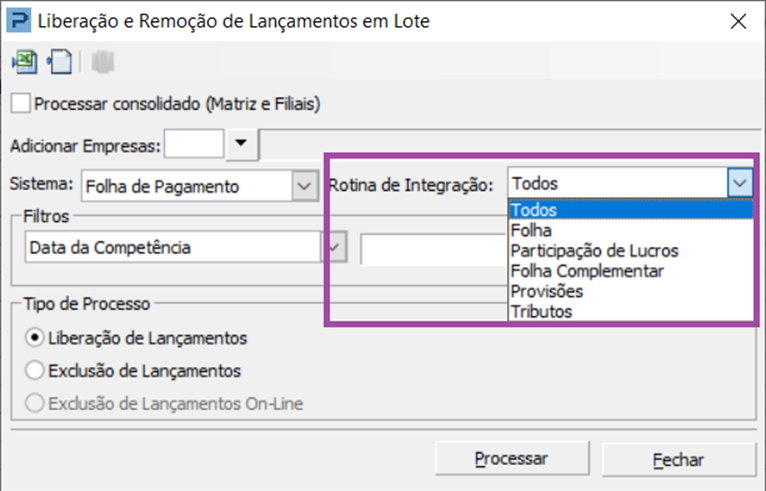The width and height of the screenshot is (766, 491).
Task: Click the new document toolbar icon
Action: (x=60, y=62)
